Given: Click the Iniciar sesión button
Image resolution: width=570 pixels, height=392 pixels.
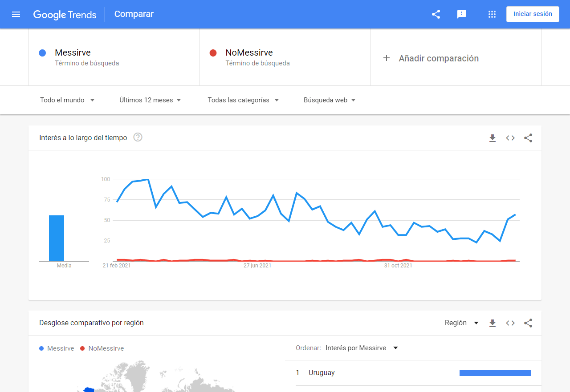Looking at the screenshot, I should tap(533, 14).
